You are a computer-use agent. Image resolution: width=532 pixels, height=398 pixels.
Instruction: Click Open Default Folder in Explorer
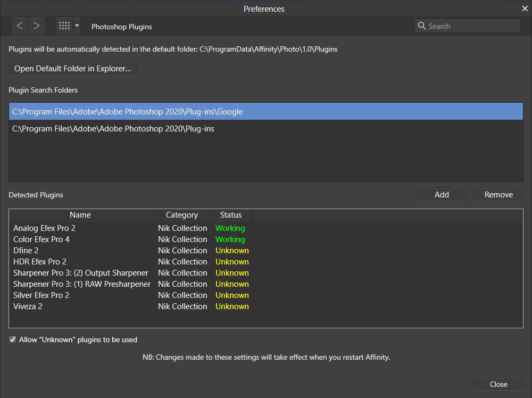[x=72, y=69]
